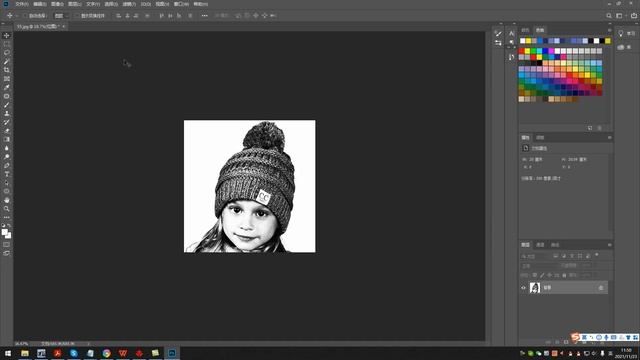The width and height of the screenshot is (640, 360).
Task: Switch to the Channels tab
Action: (x=540, y=245)
